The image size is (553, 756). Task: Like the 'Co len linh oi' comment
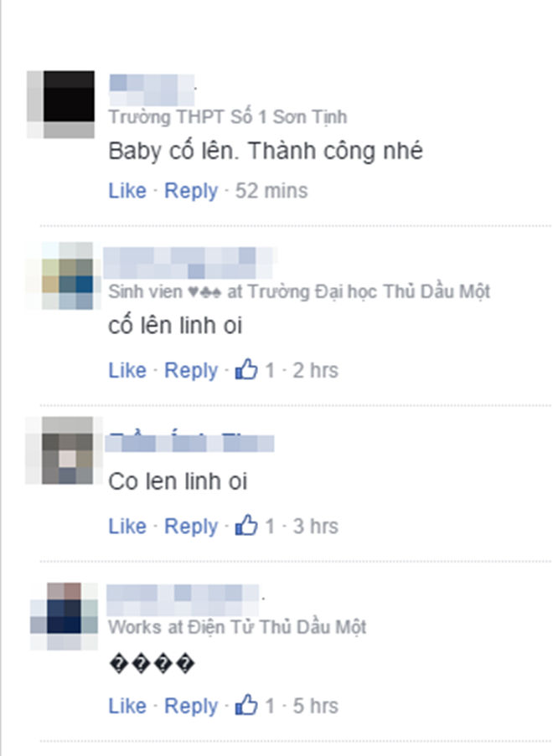pyautogui.click(x=127, y=526)
